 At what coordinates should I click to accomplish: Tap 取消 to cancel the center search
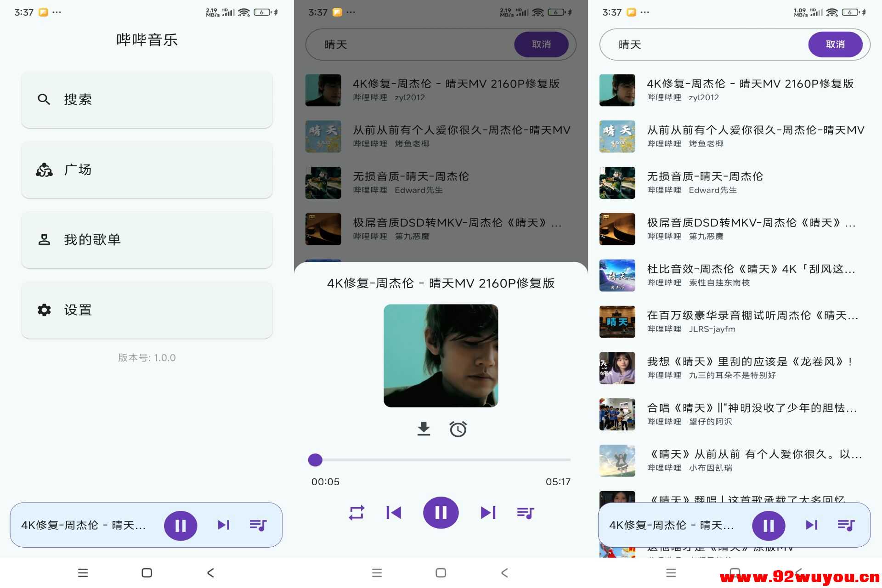tap(542, 44)
